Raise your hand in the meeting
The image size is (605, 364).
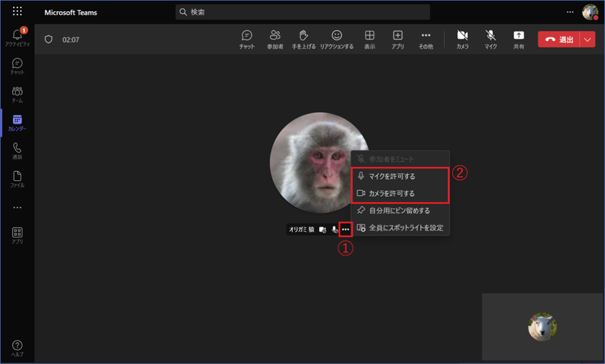tap(304, 39)
